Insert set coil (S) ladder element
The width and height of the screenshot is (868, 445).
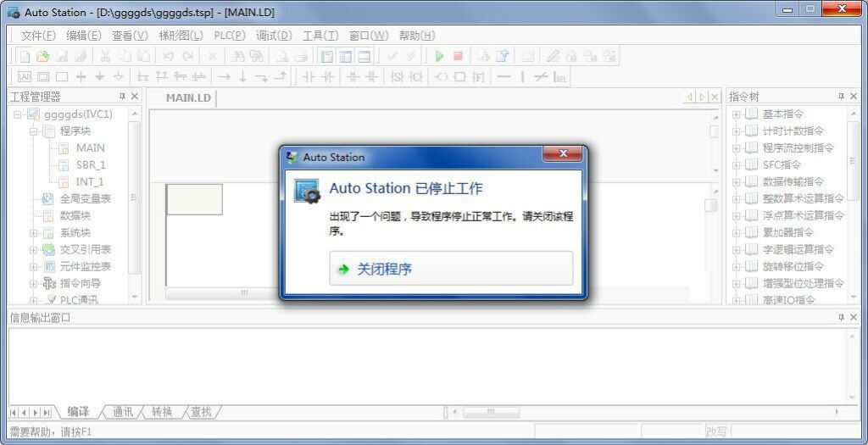tap(398, 77)
